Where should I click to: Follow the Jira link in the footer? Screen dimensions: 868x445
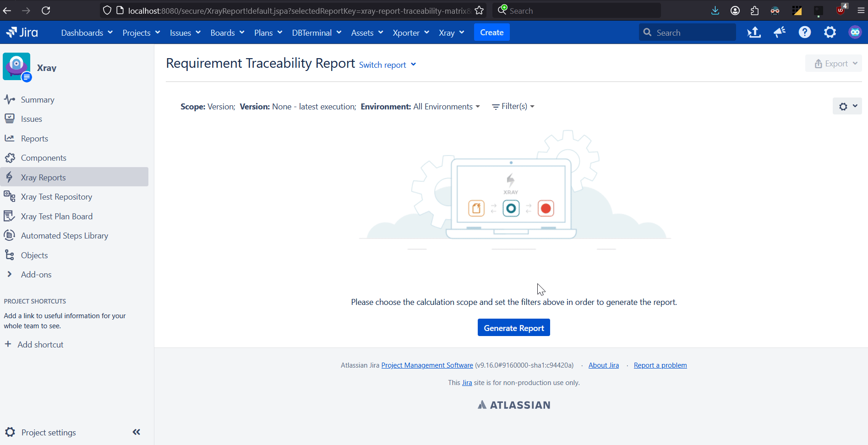[467, 383]
